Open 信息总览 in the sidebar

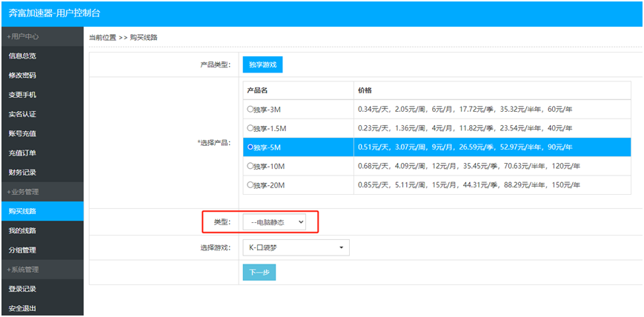[22, 56]
